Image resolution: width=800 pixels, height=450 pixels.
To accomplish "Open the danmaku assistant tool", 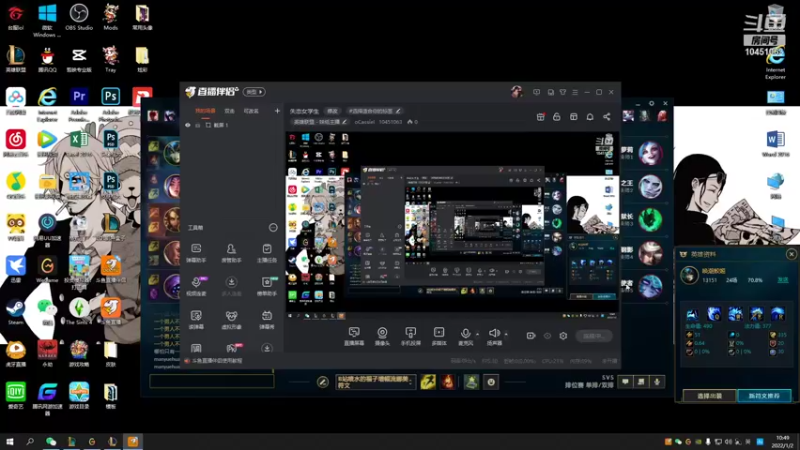I will pos(196,253).
